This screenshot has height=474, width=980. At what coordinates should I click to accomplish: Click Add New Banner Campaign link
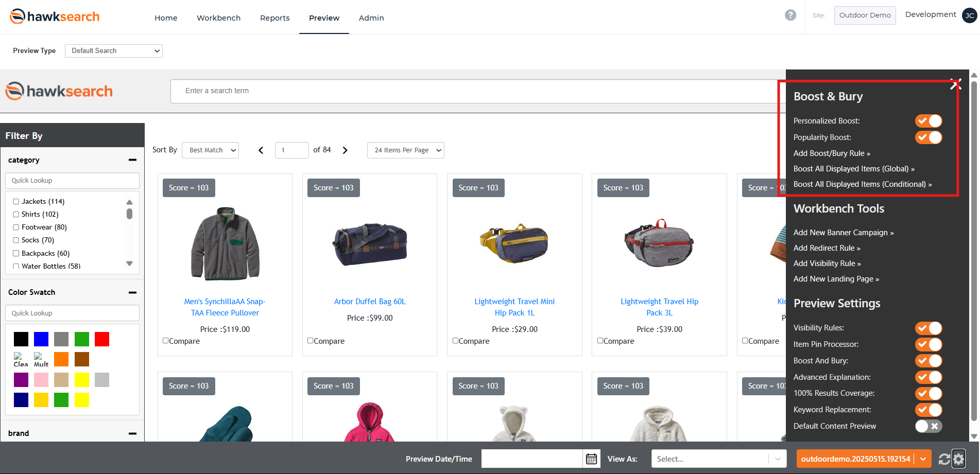pyautogui.click(x=844, y=233)
